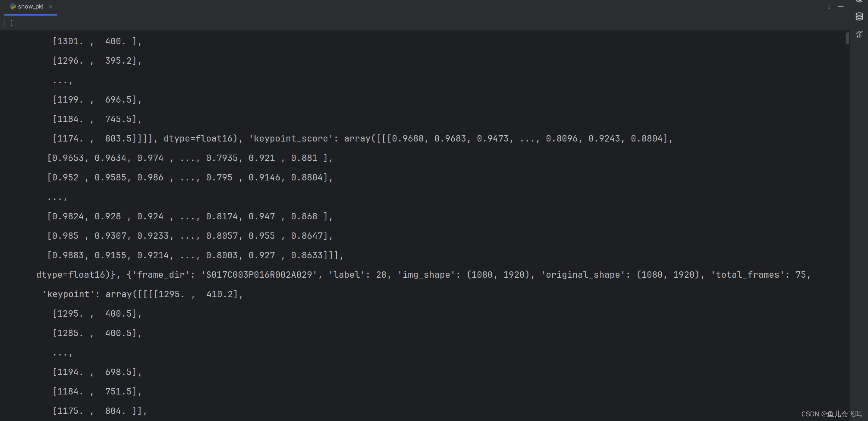Screen dimensions: 868x421
Task: Open the Database tool window
Action: (x=859, y=17)
